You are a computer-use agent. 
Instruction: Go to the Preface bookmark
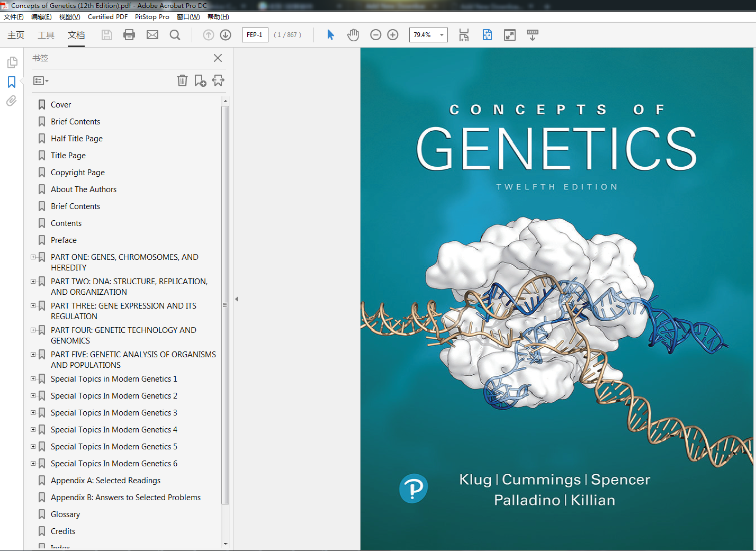[64, 240]
